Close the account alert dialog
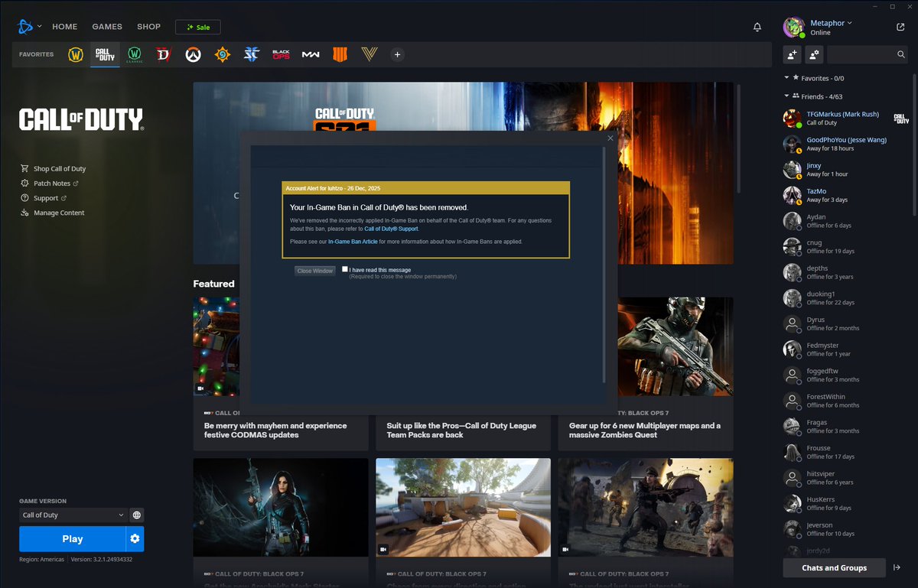 [610, 138]
